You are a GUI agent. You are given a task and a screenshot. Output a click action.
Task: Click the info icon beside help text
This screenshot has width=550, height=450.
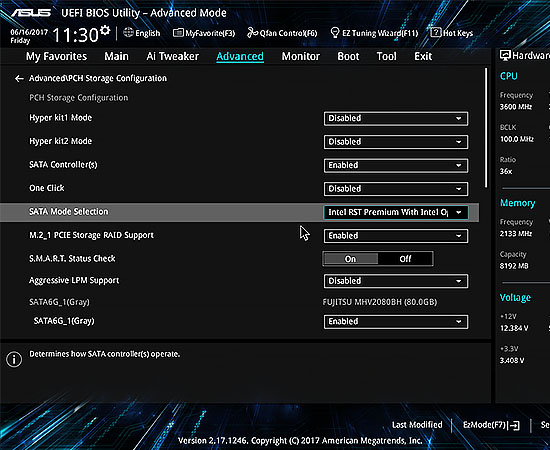pyautogui.click(x=14, y=359)
